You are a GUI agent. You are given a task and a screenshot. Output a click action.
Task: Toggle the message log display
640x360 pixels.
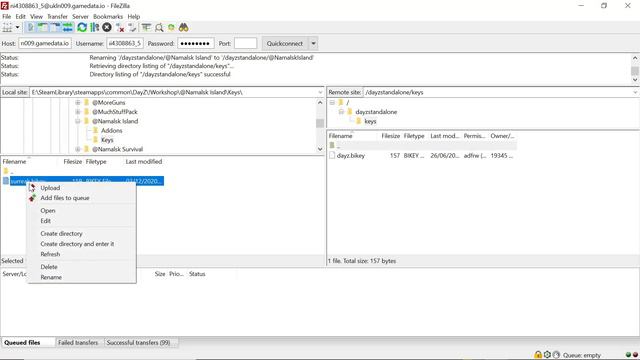31,27
